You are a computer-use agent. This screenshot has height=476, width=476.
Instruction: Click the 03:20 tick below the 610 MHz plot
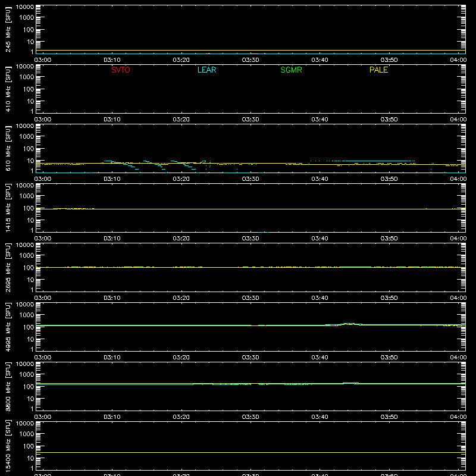click(181, 179)
